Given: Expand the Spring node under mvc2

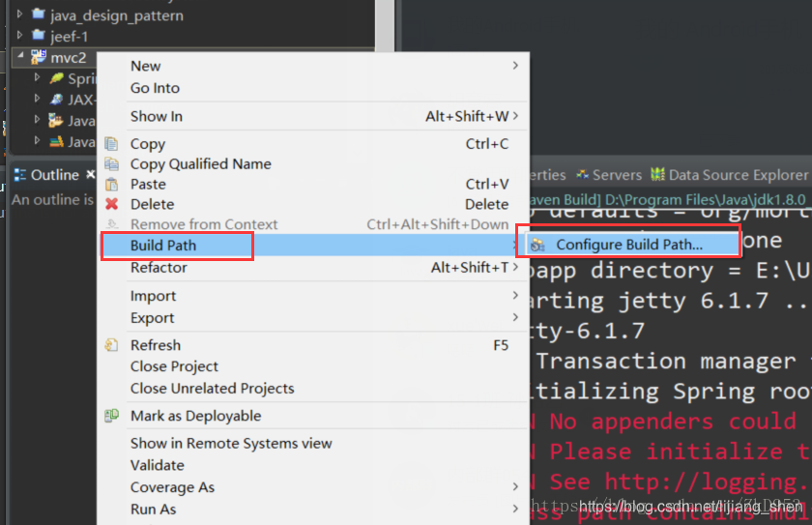Looking at the screenshot, I should tap(37, 77).
